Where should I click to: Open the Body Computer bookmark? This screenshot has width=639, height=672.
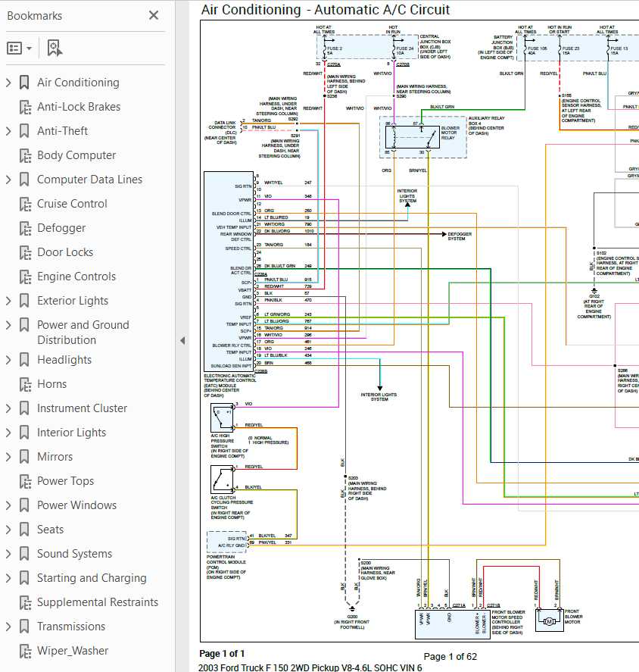point(76,155)
